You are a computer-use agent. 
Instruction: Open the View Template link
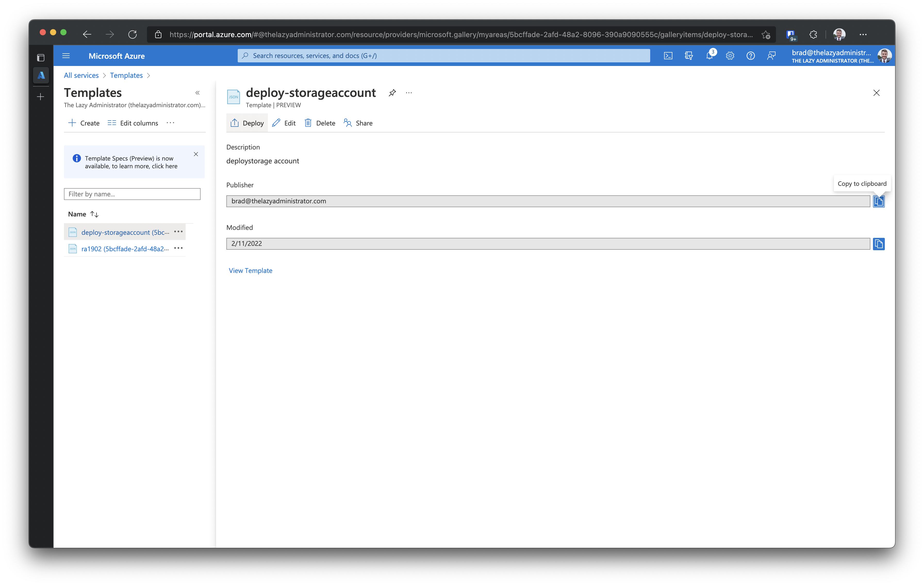(x=251, y=270)
